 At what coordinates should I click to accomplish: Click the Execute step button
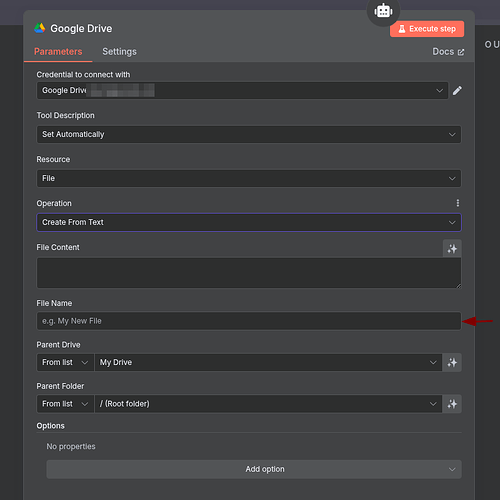[427, 29]
